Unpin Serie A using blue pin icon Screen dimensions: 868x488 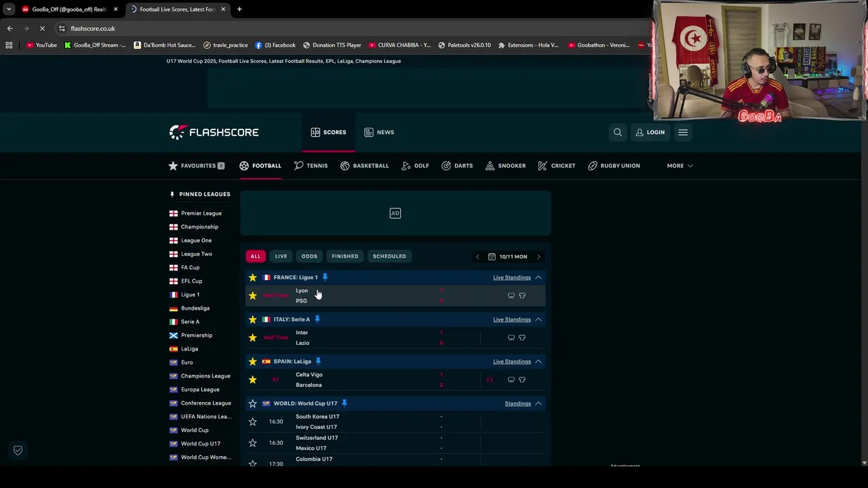pyautogui.click(x=317, y=319)
